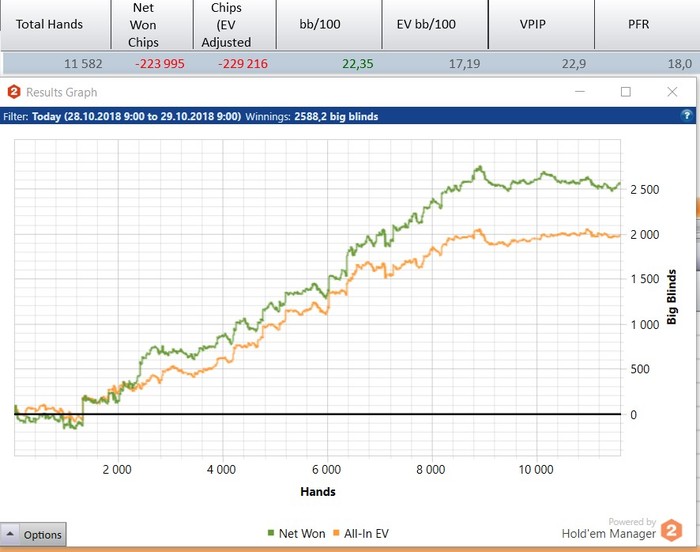This screenshot has width=700, height=552.
Task: Click the Today date range filter text
Action: click(136, 117)
